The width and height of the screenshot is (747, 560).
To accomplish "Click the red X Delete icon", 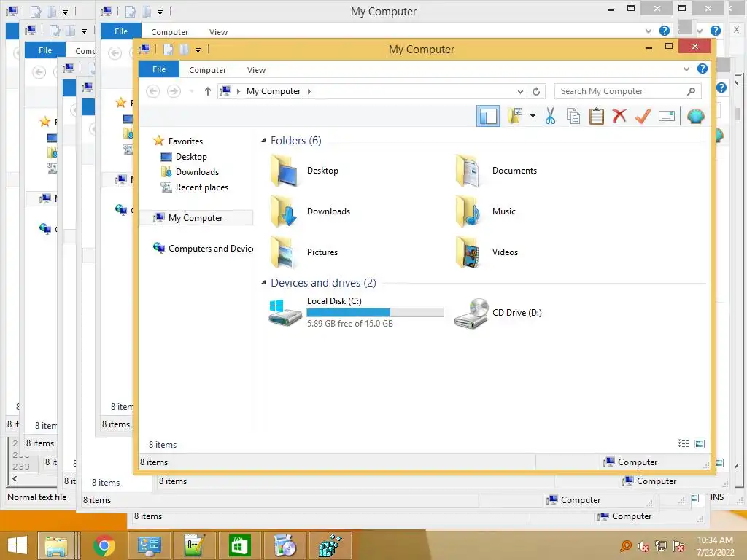I will point(619,116).
